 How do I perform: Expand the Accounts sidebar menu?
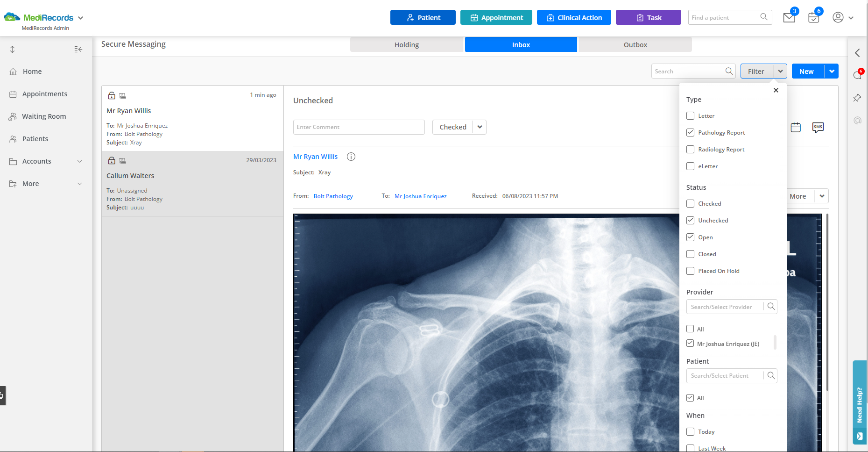coord(79,161)
